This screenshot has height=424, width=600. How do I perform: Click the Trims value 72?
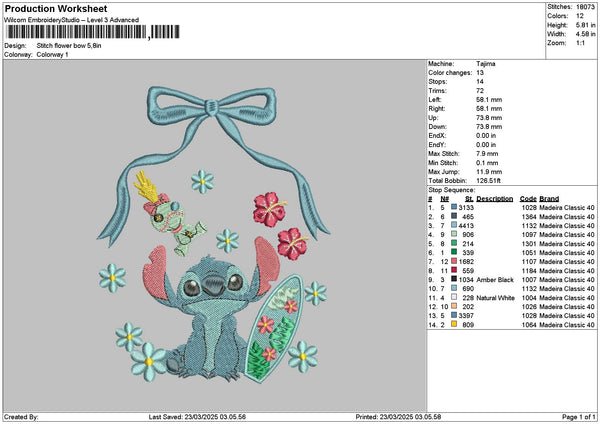pyautogui.click(x=480, y=91)
